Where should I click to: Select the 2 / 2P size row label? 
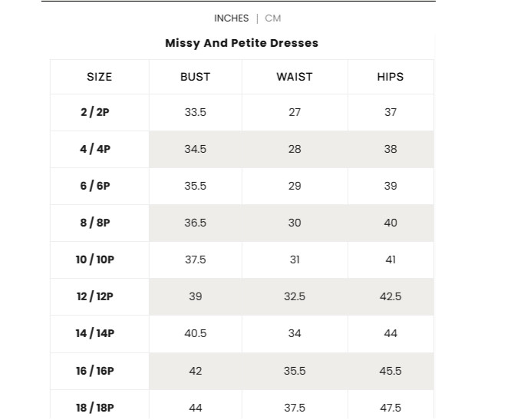[x=95, y=112]
